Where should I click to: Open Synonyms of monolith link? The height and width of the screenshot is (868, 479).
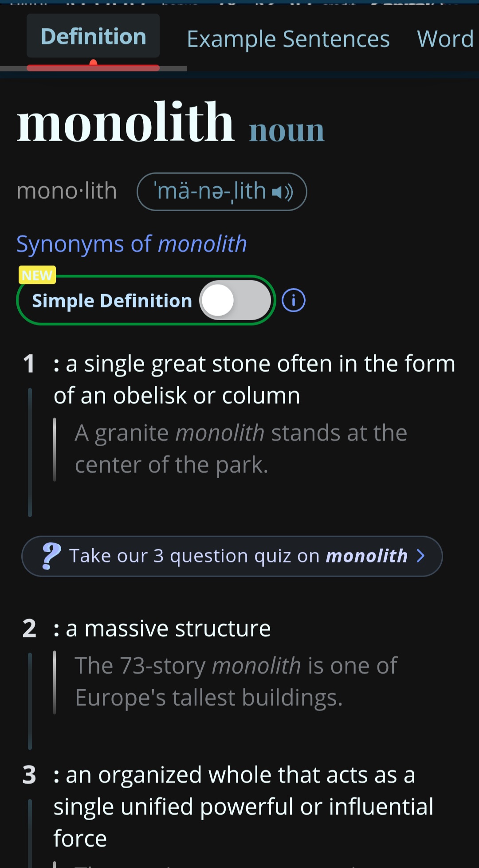[x=132, y=244]
